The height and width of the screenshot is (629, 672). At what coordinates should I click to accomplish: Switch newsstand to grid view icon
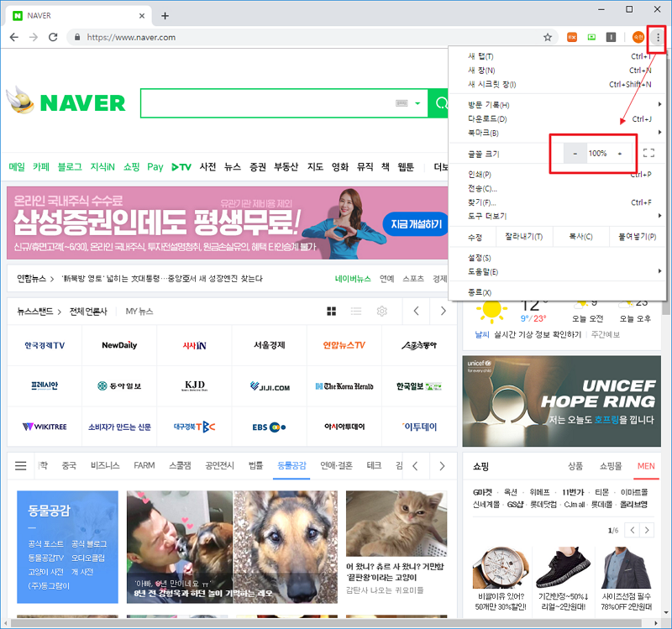tap(331, 311)
